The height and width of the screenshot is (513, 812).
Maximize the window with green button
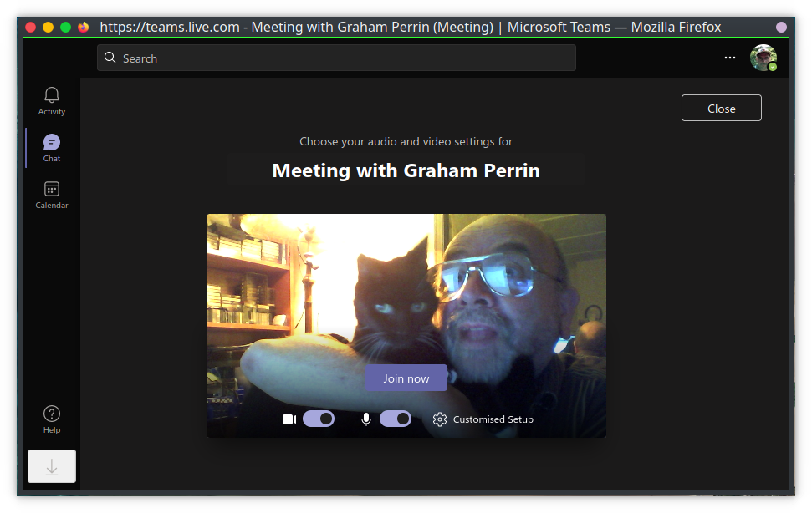65,27
